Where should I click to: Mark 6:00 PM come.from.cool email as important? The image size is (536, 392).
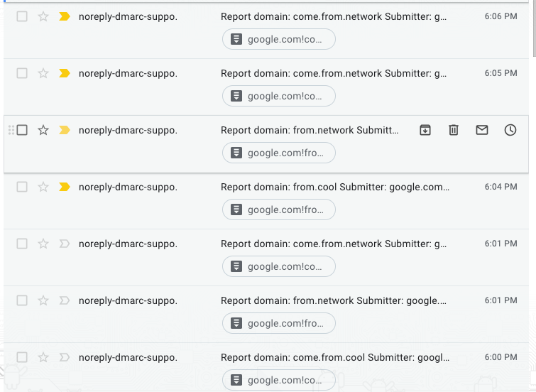tap(65, 357)
